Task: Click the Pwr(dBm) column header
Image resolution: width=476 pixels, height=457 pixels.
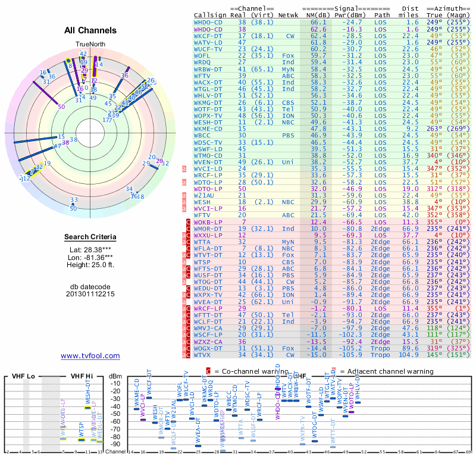Action: (350, 15)
